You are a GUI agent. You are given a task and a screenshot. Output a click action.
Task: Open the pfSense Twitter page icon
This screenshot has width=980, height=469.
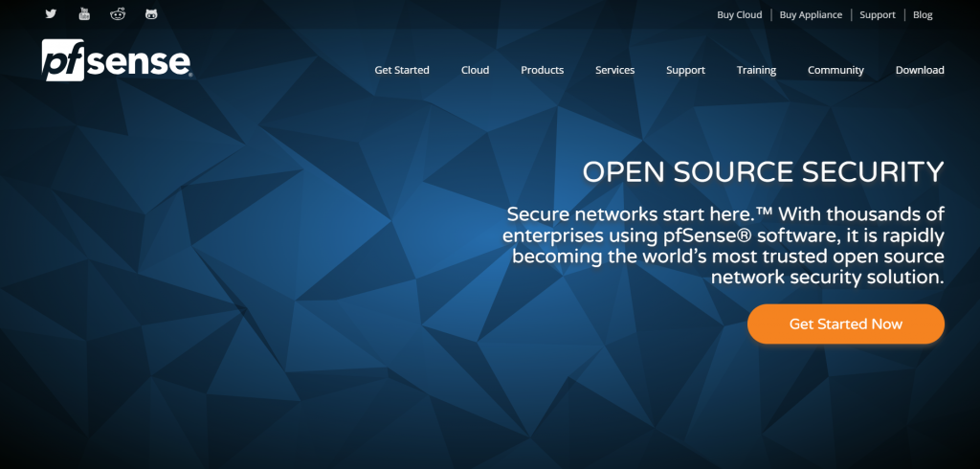[51, 13]
